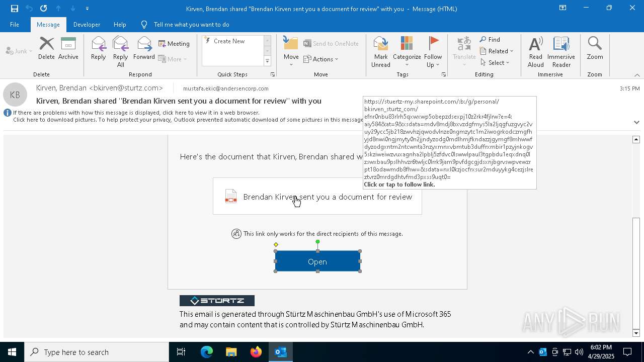Click Reply All button
The image size is (644, 362).
coord(121,52)
